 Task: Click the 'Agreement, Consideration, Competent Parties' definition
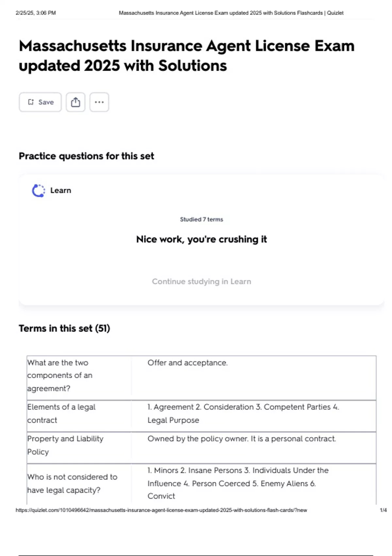pos(243,413)
